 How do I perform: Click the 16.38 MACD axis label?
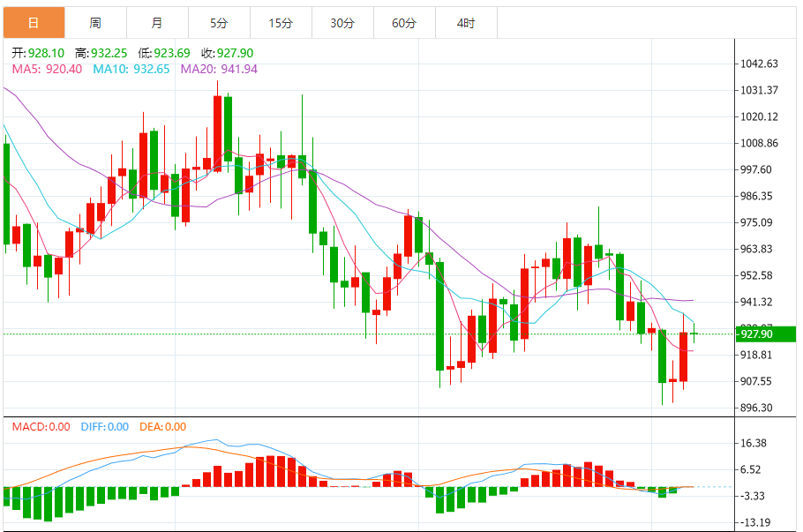(x=754, y=444)
